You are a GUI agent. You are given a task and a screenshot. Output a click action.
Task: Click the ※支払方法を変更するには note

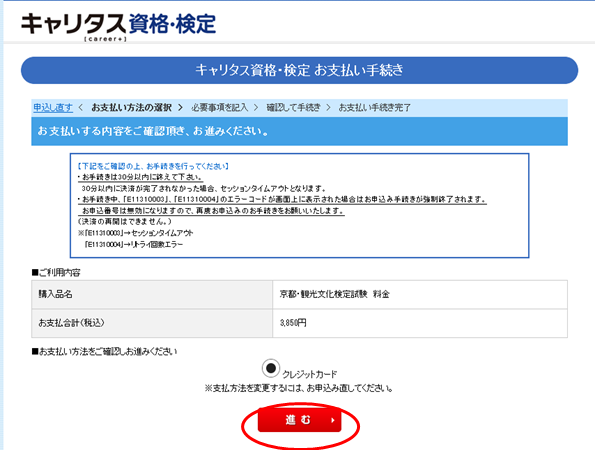[299, 388]
